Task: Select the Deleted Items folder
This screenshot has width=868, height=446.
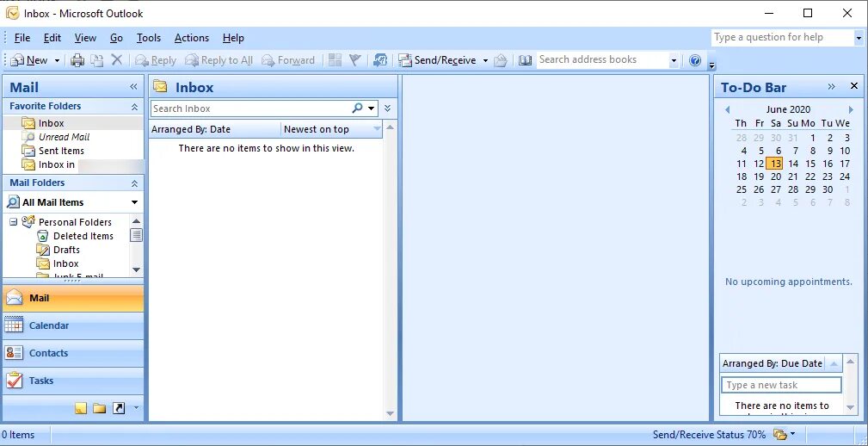Action: point(83,236)
